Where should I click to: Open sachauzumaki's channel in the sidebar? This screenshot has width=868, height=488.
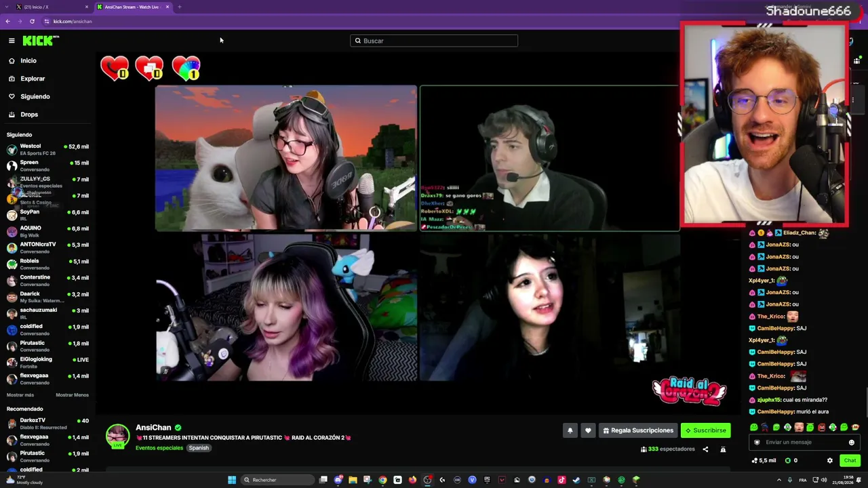(47, 313)
